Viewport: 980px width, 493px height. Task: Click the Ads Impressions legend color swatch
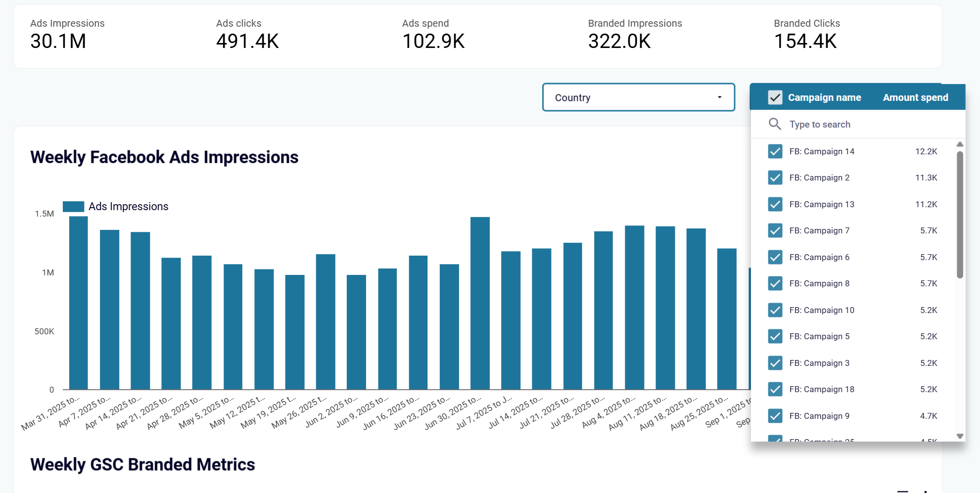(73, 206)
